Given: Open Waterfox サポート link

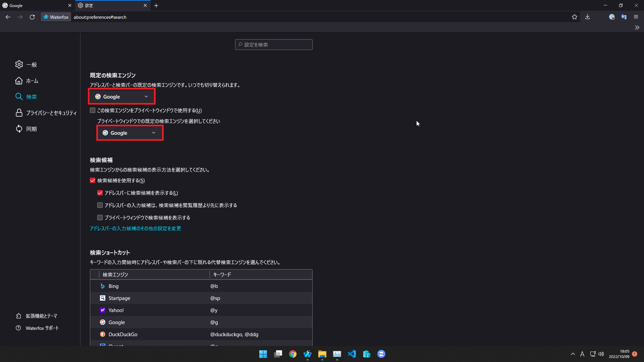Looking at the screenshot, I should [x=37, y=328].
